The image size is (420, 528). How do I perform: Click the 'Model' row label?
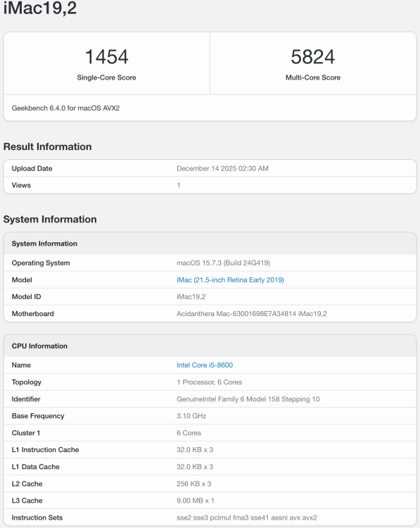pos(22,279)
